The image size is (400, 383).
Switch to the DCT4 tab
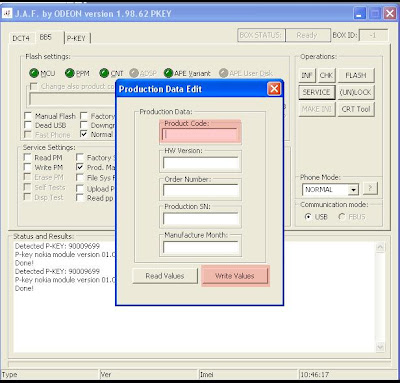coord(21,38)
